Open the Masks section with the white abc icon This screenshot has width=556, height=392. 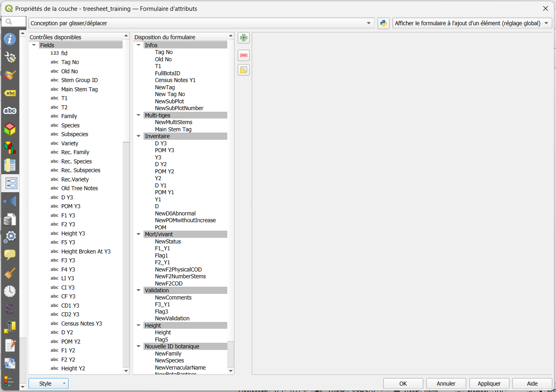click(10, 111)
